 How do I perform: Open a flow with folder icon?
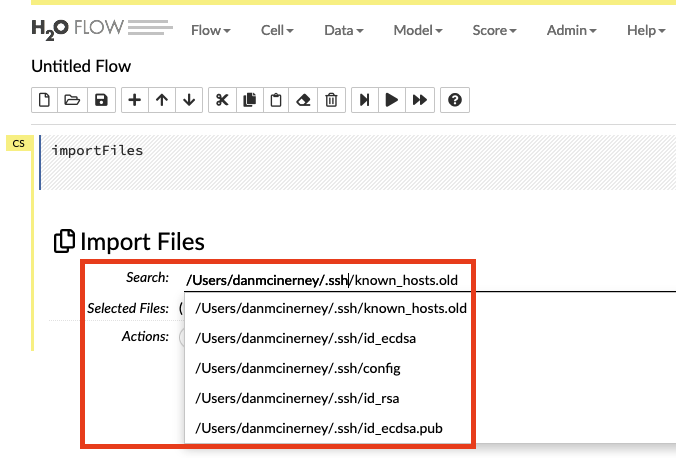[x=72, y=100]
